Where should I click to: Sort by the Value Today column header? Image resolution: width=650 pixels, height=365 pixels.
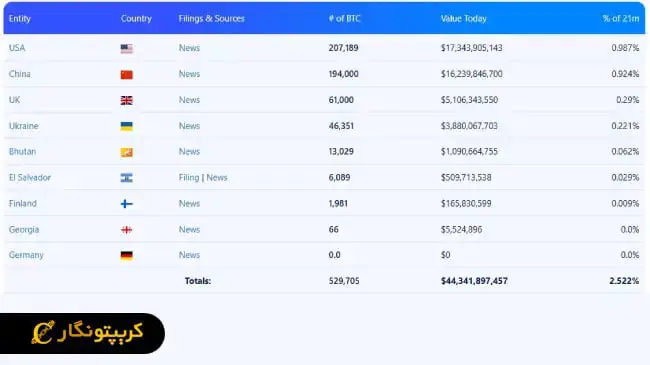pyautogui.click(x=463, y=19)
